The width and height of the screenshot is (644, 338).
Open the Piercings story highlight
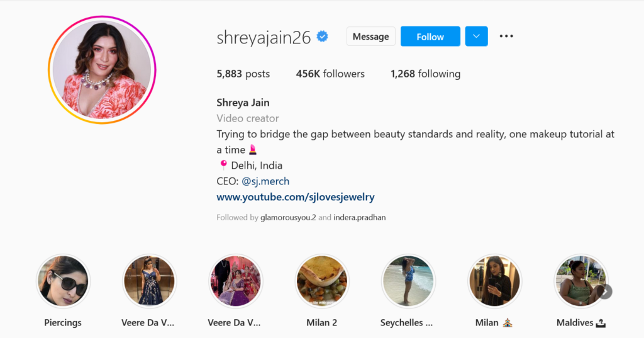(x=63, y=281)
